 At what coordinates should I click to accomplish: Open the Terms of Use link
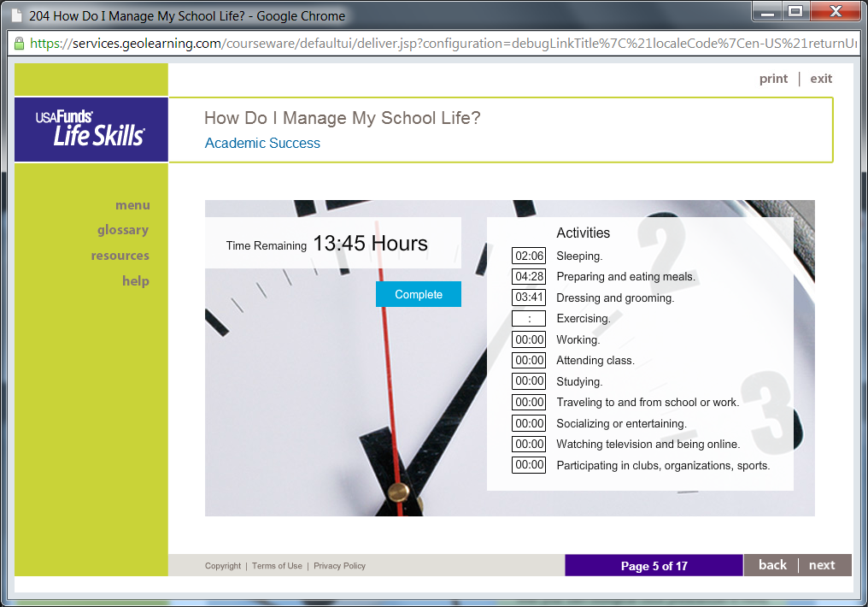tap(277, 565)
